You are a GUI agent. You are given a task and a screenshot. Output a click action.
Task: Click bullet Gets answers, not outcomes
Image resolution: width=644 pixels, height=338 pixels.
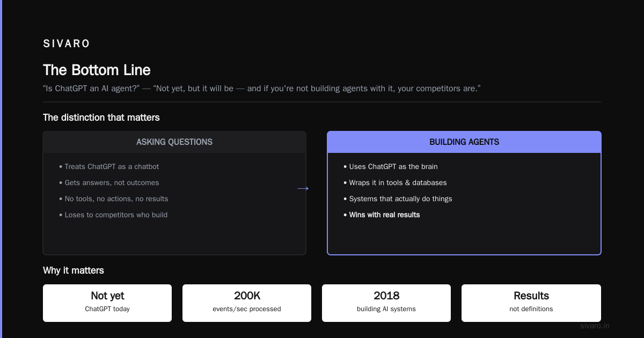coord(109,183)
